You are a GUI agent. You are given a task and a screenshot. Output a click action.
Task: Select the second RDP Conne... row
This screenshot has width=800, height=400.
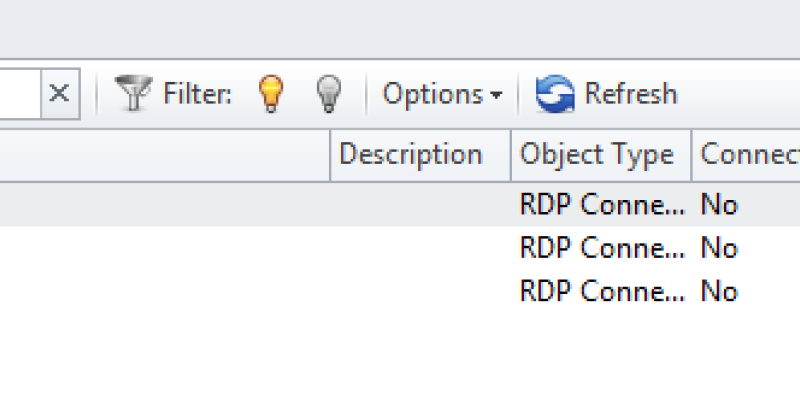pos(400,248)
